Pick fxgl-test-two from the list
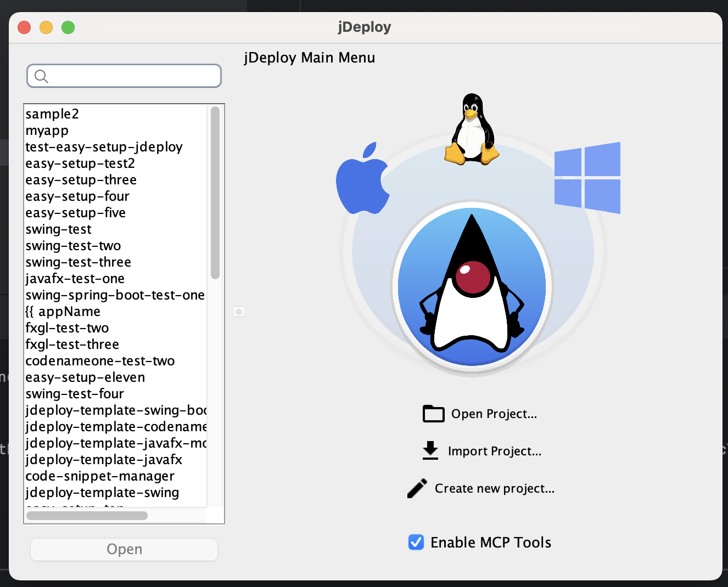 [x=116, y=328]
